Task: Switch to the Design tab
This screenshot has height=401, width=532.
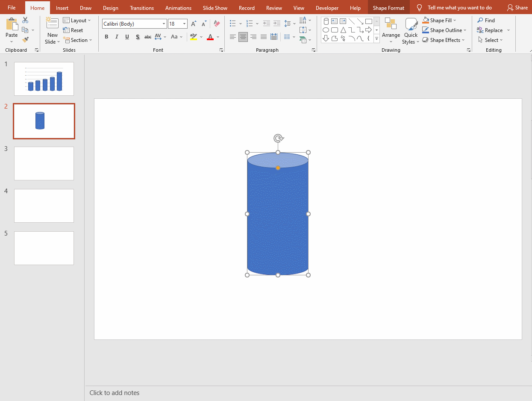Action: tap(111, 8)
